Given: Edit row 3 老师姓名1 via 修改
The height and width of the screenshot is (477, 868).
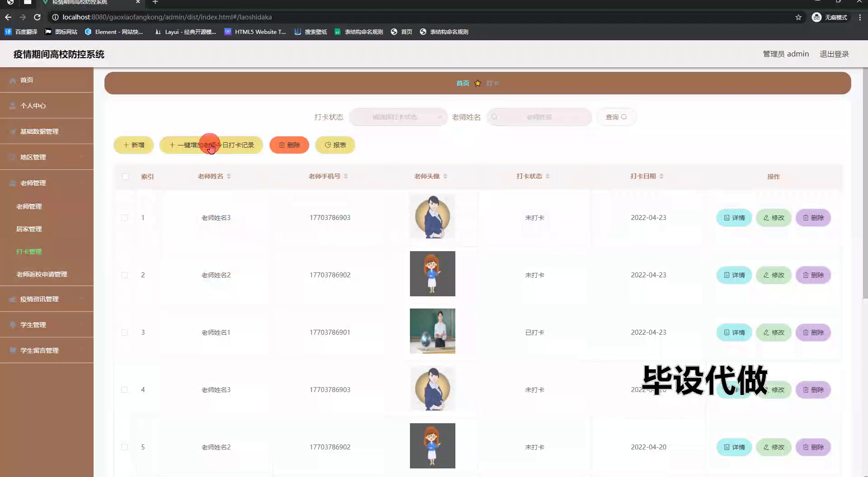Looking at the screenshot, I should pos(774,332).
